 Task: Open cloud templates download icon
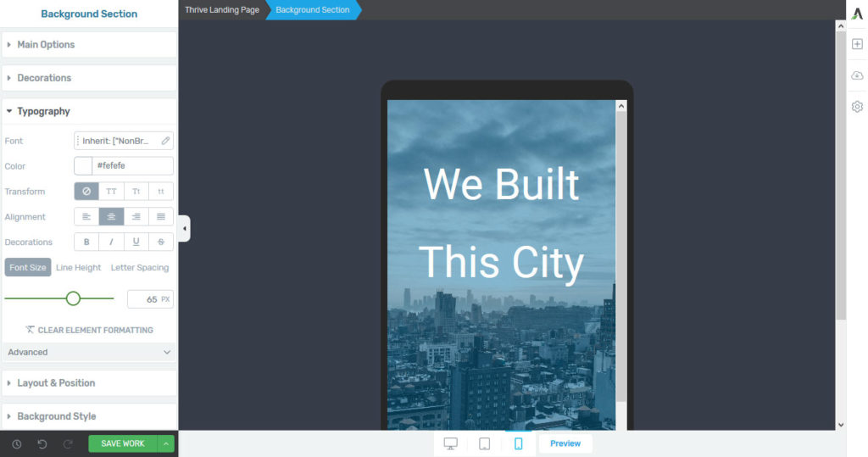point(857,75)
